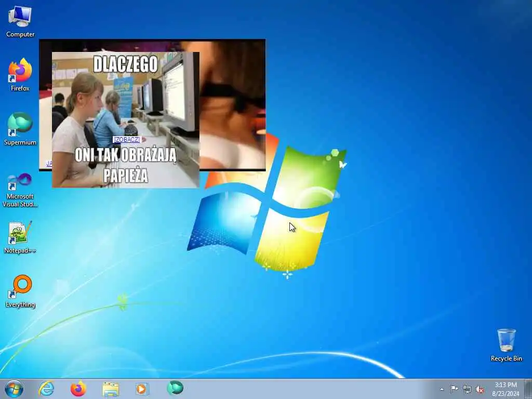Select the Notepad++ desktop shortcut
The width and height of the screenshot is (532, 399).
[20, 237]
